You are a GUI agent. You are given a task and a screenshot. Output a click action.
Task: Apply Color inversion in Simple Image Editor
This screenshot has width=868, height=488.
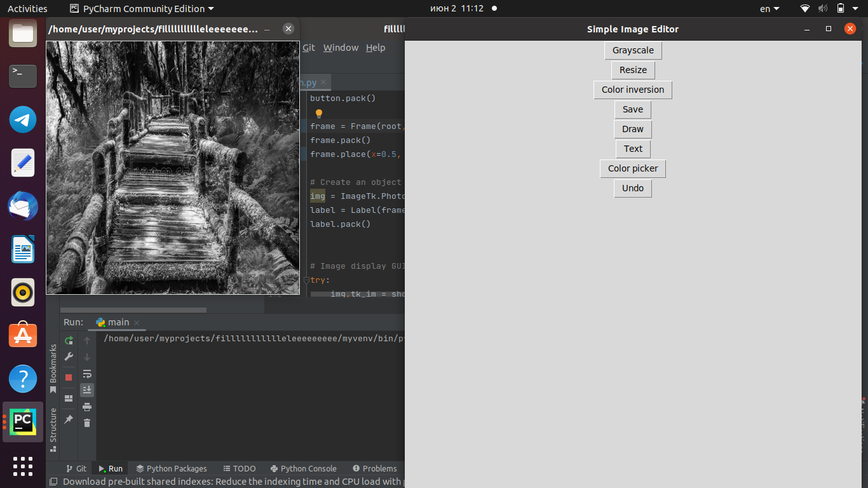pos(633,90)
